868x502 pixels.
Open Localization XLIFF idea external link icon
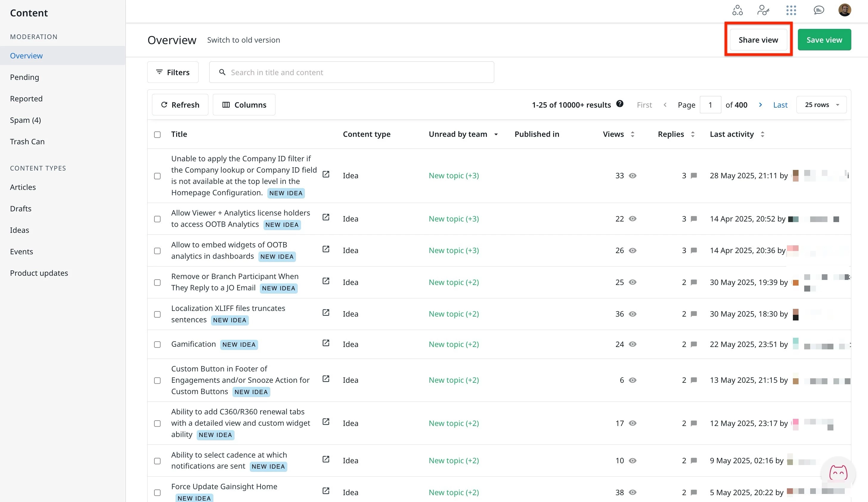coord(326,313)
